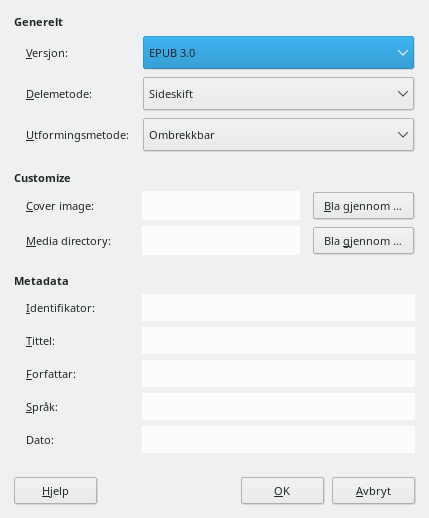Click the Språk label
The image size is (429, 518).
point(42,407)
